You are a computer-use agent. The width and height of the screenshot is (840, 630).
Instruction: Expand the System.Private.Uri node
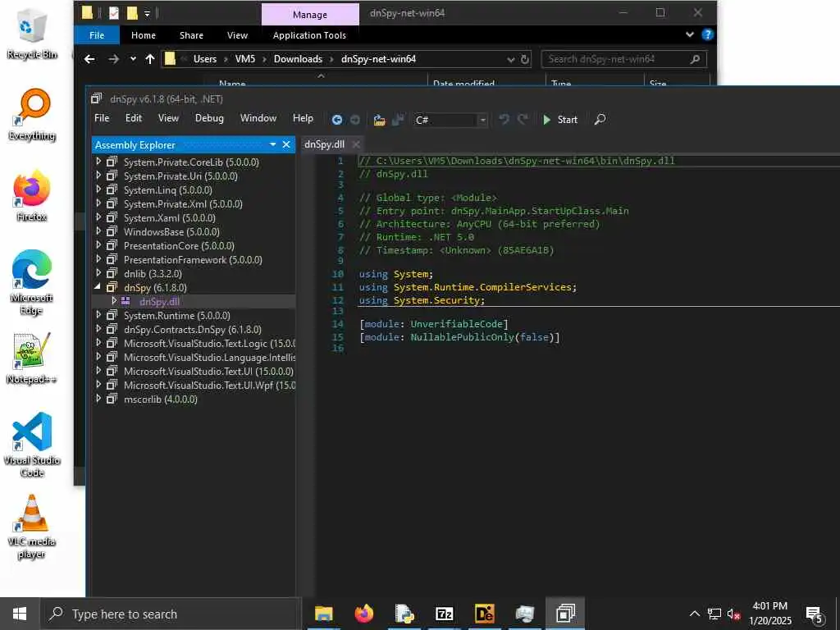pos(98,176)
